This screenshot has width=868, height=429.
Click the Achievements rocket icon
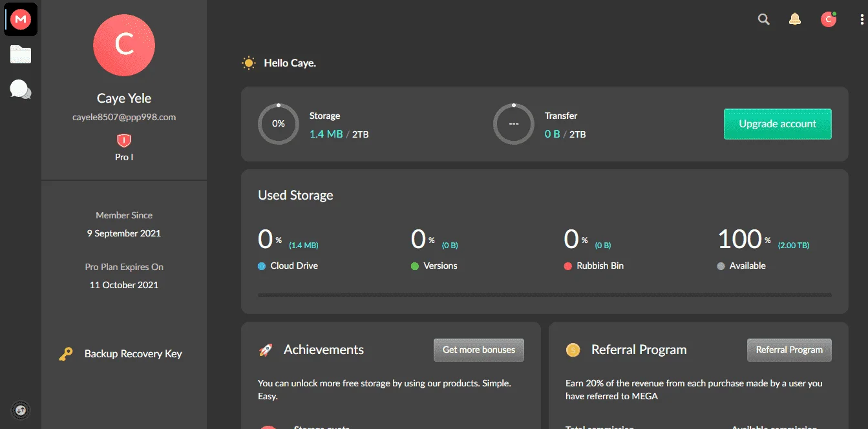point(266,350)
